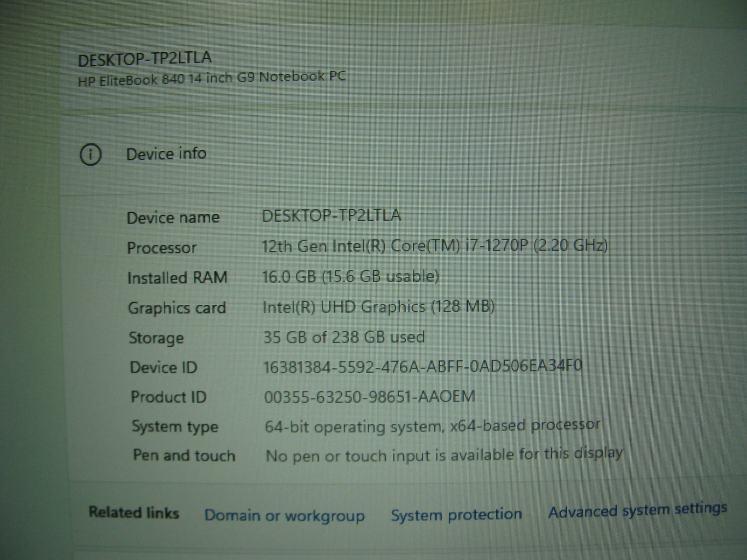The width and height of the screenshot is (747, 560).
Task: Open the Domain or workgroup link
Action: click(x=284, y=515)
